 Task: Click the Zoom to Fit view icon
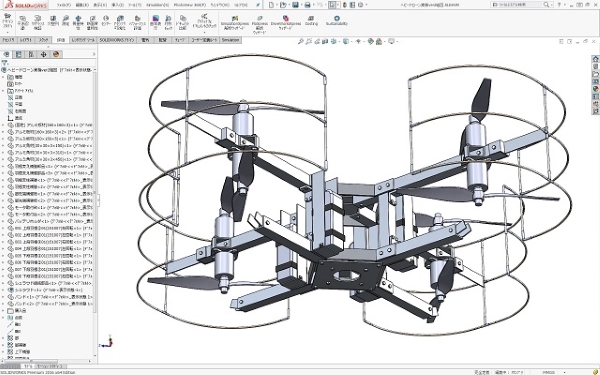click(x=301, y=41)
